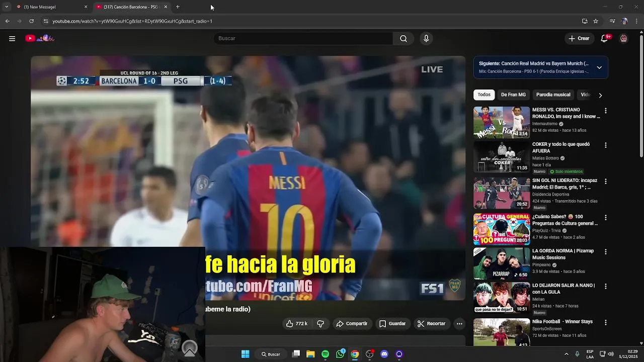Install app icon in address bar
644x362 pixels.
coord(585,21)
